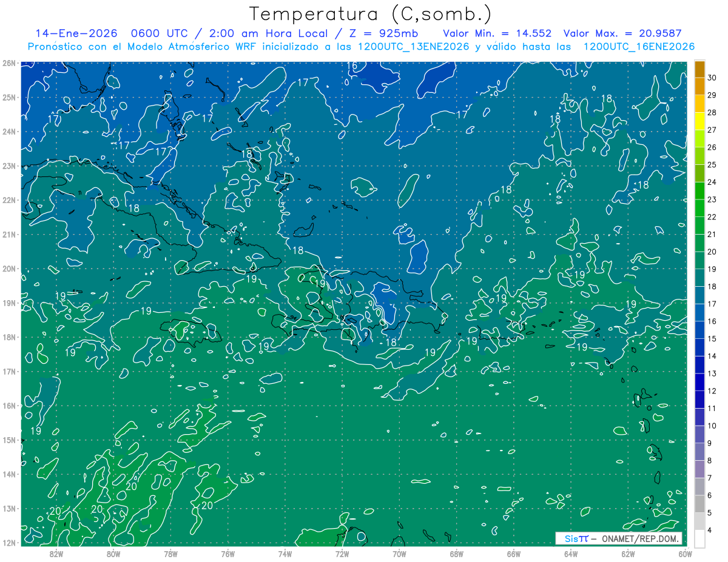Click the longitude axis label '76W'
Image resolution: width=728 pixels, height=562 pixels.
[x=228, y=554]
